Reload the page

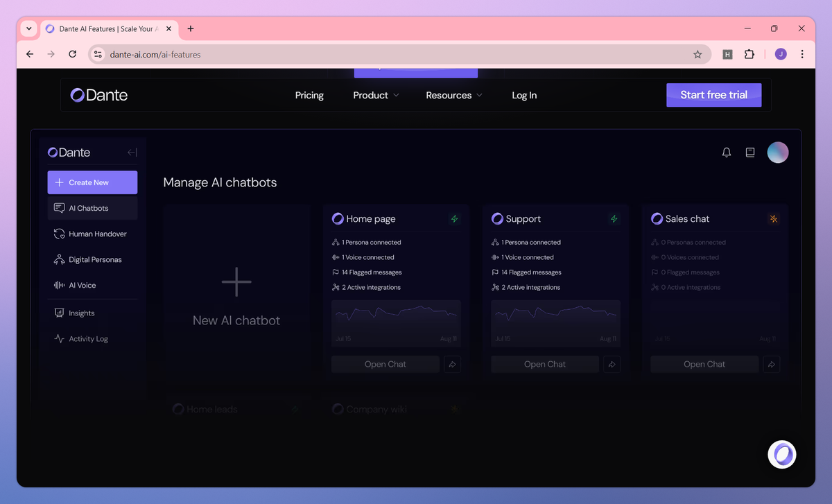(x=72, y=54)
